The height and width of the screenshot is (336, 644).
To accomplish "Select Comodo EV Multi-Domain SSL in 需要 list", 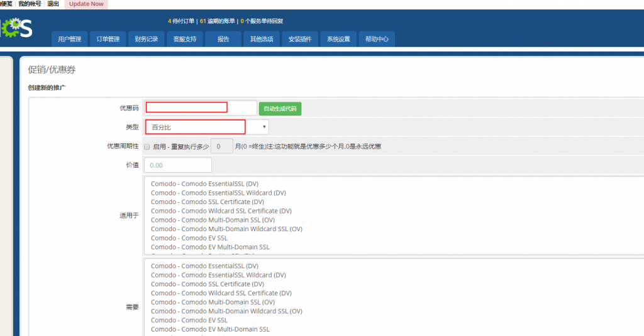I will 210,329.
